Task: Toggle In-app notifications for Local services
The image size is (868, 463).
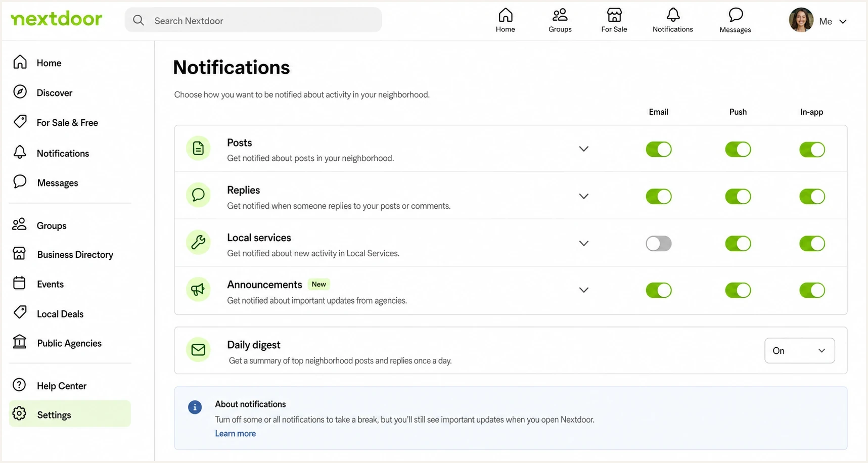Action: click(x=812, y=244)
